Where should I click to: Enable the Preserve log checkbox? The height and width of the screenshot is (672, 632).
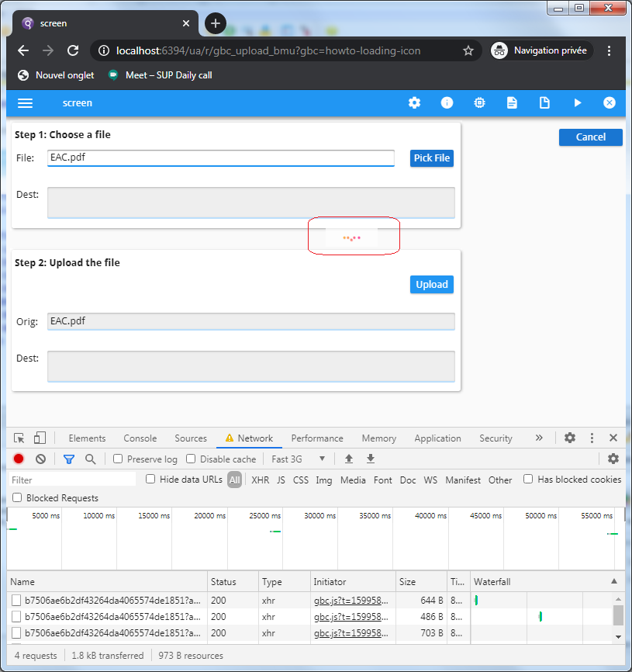click(118, 459)
